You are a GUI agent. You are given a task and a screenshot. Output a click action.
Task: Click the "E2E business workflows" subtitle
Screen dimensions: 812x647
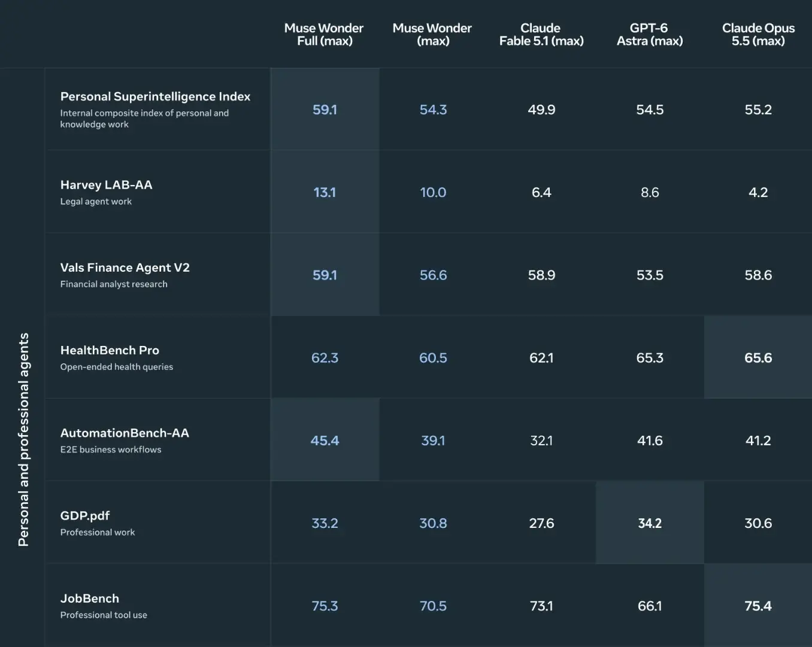point(111,449)
